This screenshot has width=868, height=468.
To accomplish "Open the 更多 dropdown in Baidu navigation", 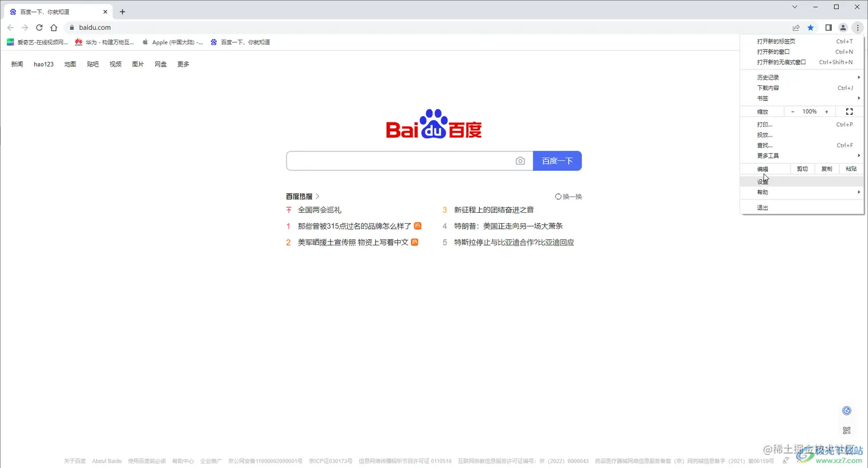I will coord(183,64).
